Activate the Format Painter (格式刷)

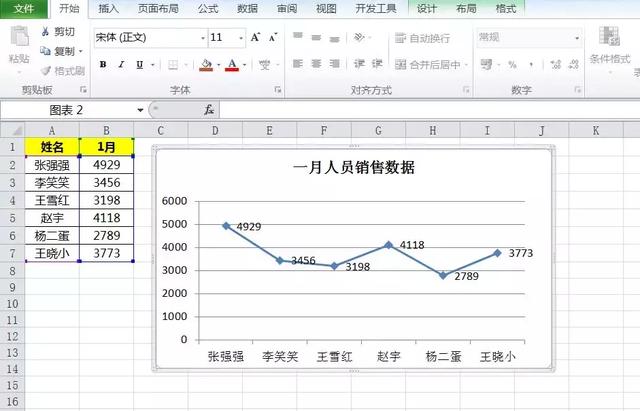click(62, 71)
